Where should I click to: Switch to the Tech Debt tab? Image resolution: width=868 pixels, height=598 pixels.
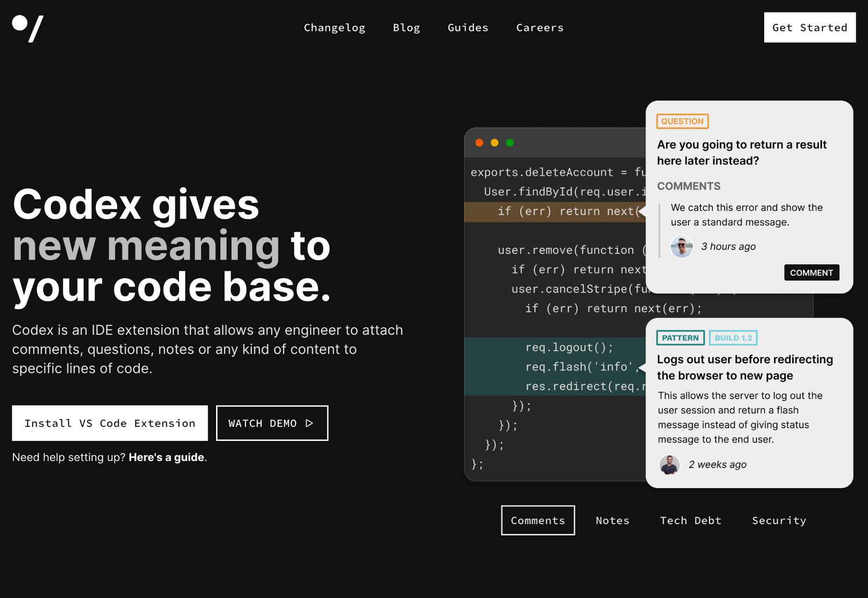click(x=691, y=520)
